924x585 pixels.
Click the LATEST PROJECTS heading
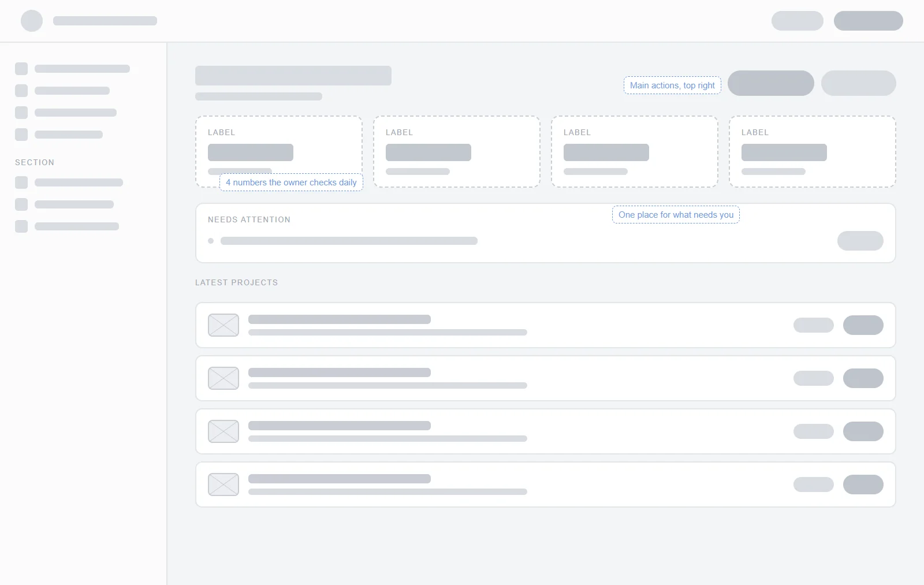pyautogui.click(x=236, y=282)
